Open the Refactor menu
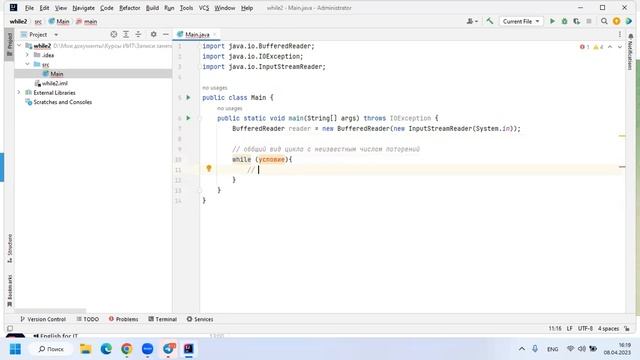Screen dimensions: 640x360 pyautogui.click(x=129, y=8)
